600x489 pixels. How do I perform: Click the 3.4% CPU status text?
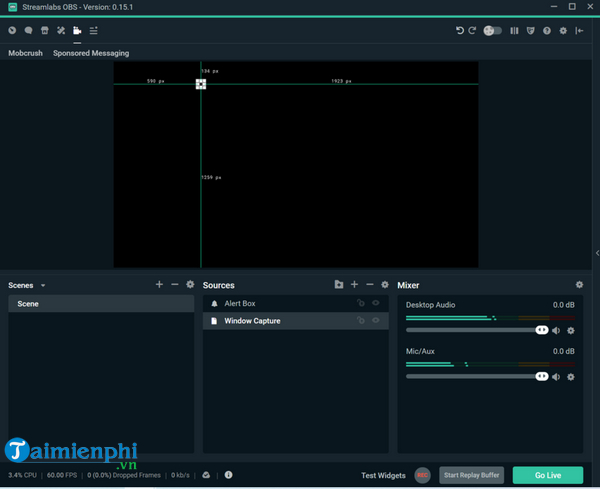click(22, 475)
